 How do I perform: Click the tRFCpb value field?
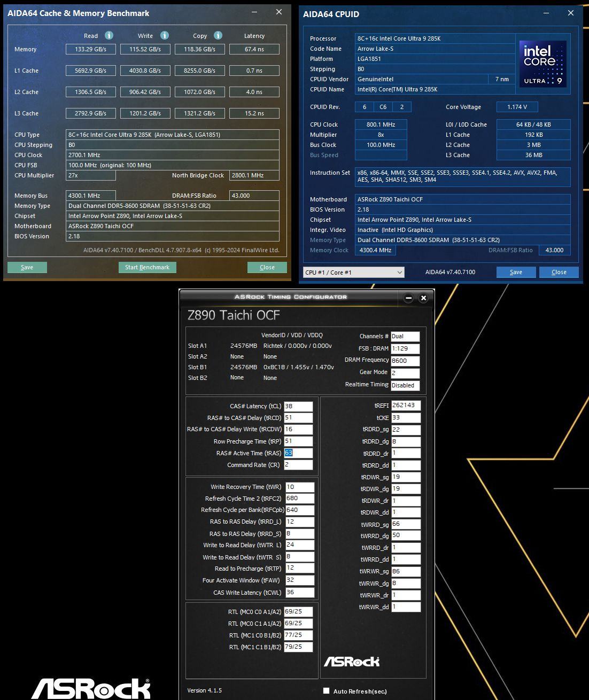click(300, 510)
